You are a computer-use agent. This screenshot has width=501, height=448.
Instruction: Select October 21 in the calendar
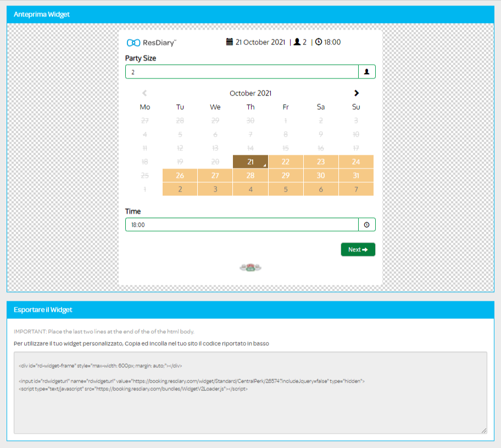[250, 161]
